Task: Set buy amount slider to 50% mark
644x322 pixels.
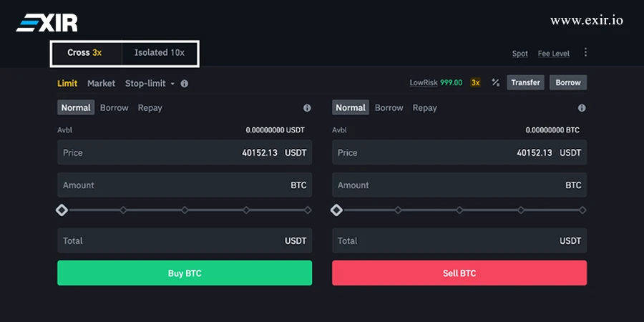Action: click(185, 210)
